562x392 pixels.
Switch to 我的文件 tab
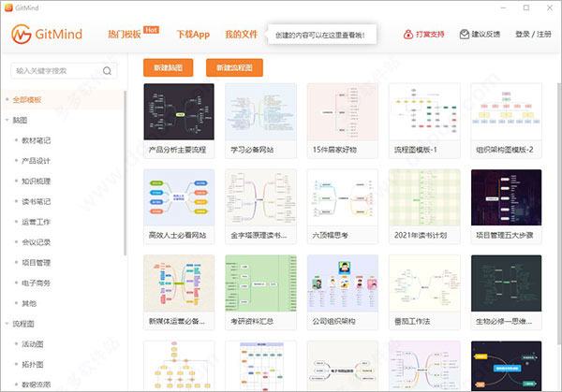click(x=241, y=34)
